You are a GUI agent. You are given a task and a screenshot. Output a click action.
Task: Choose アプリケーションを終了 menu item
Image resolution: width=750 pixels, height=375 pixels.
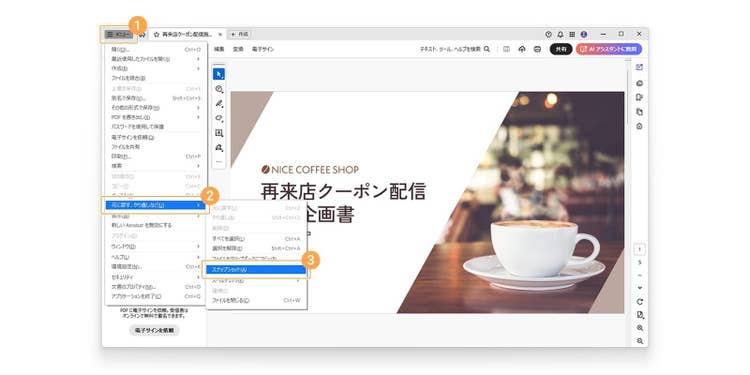pyautogui.click(x=155, y=297)
